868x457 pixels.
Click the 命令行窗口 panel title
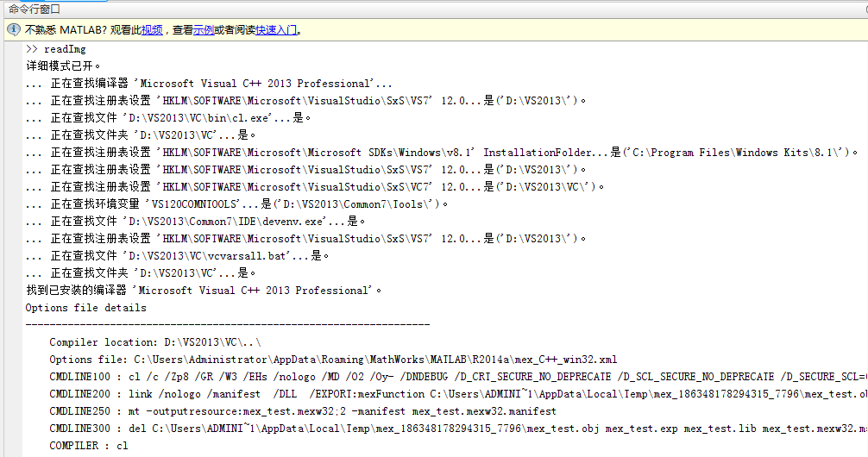point(35,9)
